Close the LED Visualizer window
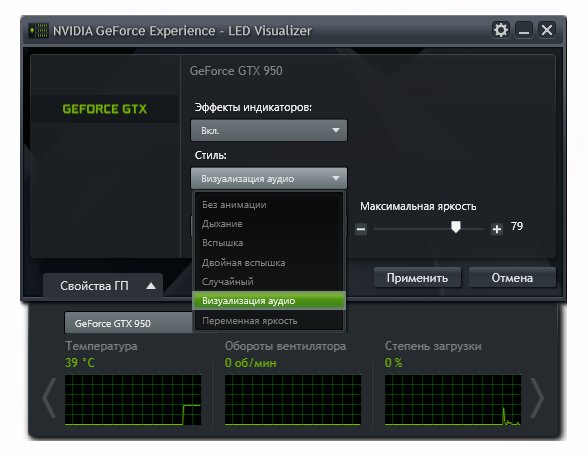The height and width of the screenshot is (456, 588). 547,30
